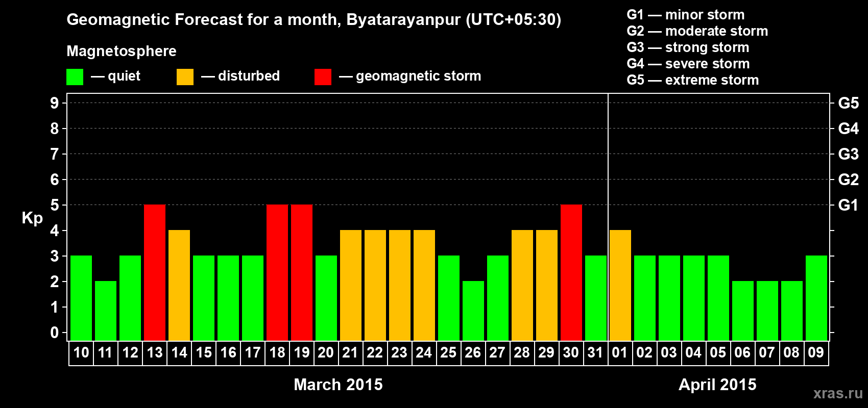Click the orange disturbed legend swatch
868x408 pixels.
(185, 77)
